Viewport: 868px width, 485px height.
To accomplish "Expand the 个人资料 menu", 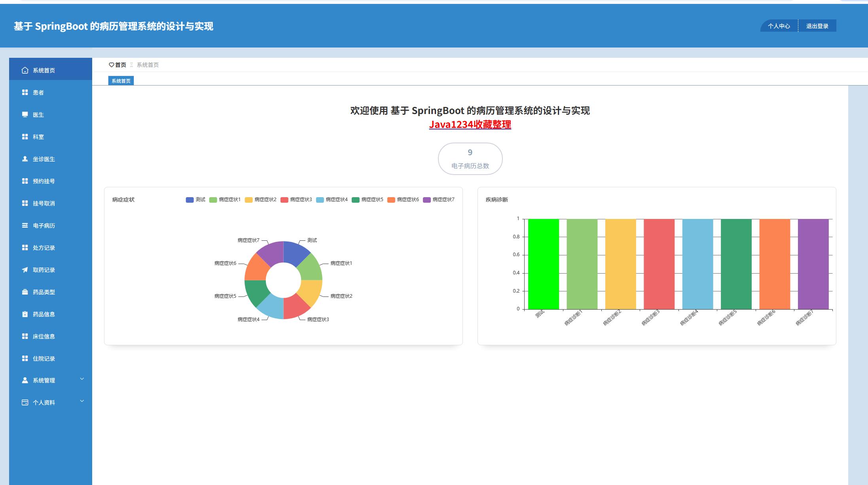I will (x=44, y=402).
